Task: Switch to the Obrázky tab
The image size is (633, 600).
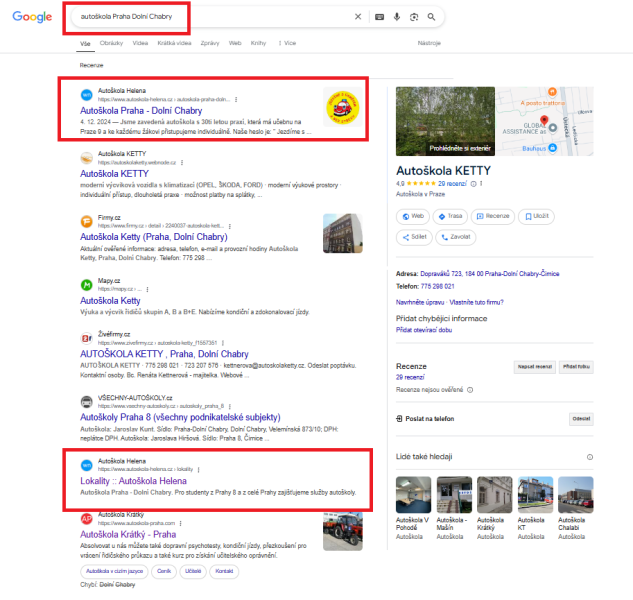Action: [111, 43]
